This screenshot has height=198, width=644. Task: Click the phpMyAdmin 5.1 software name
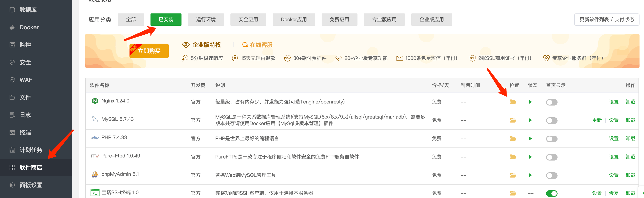[120, 174]
